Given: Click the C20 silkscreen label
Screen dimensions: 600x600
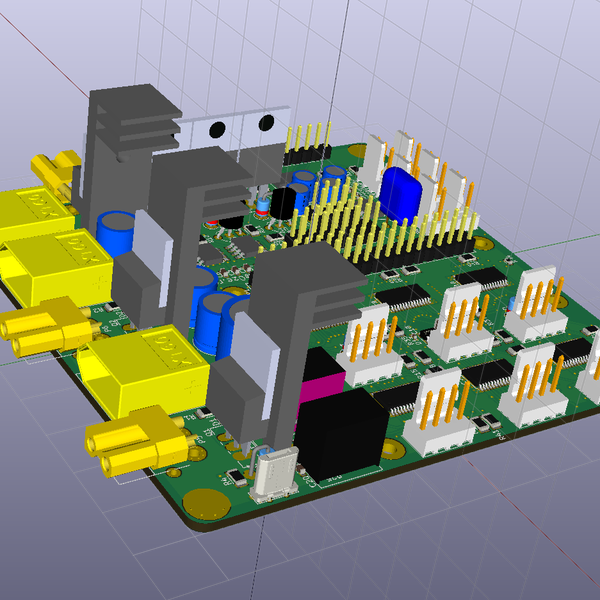Looking at the screenshot, I should coord(311,481).
